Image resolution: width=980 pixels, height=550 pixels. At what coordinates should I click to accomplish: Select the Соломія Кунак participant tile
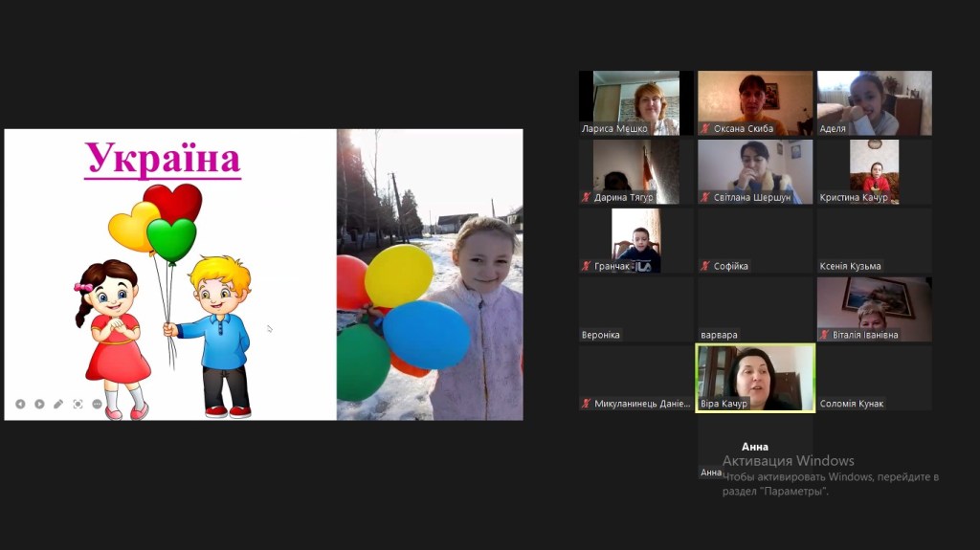(x=874, y=377)
